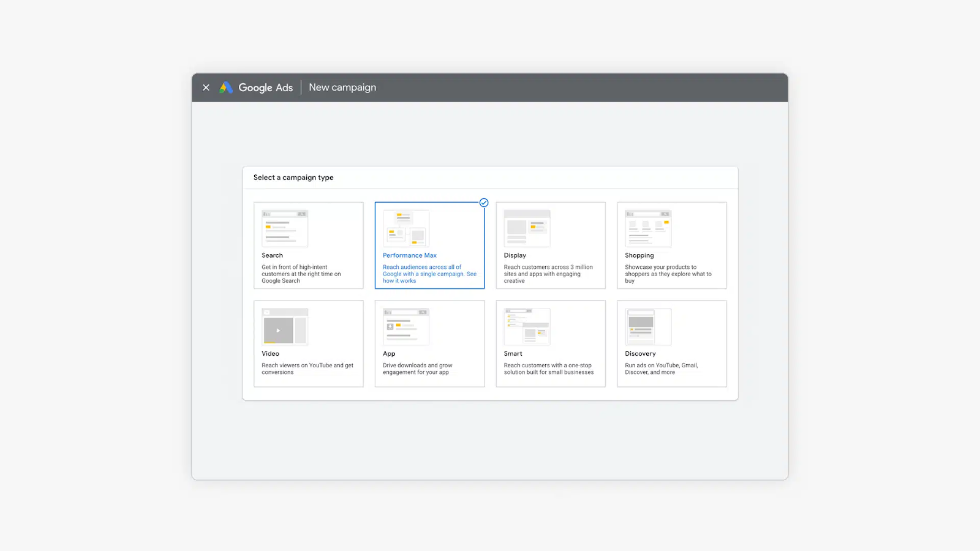Toggle the Performance Max selected checkmark
Screen dimensions: 980x551
pyautogui.click(x=484, y=203)
